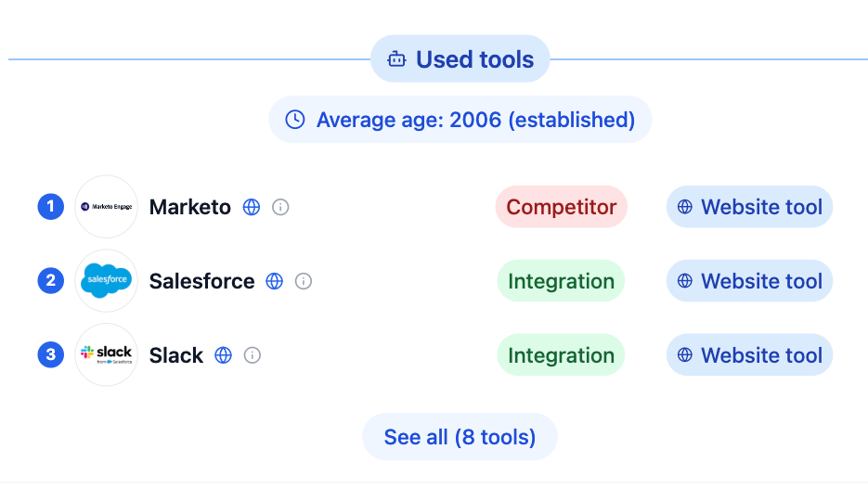This screenshot has width=868, height=488.
Task: Click the Marketo tool name
Action: (x=190, y=207)
